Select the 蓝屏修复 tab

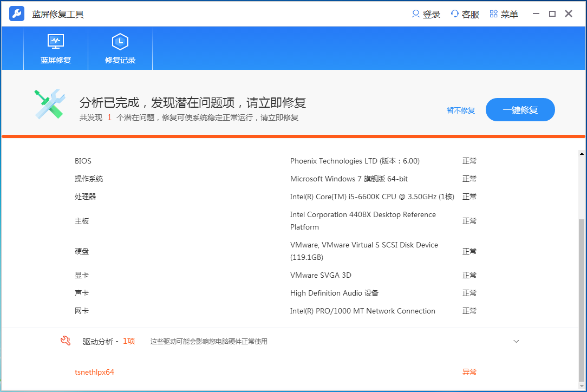(x=55, y=49)
